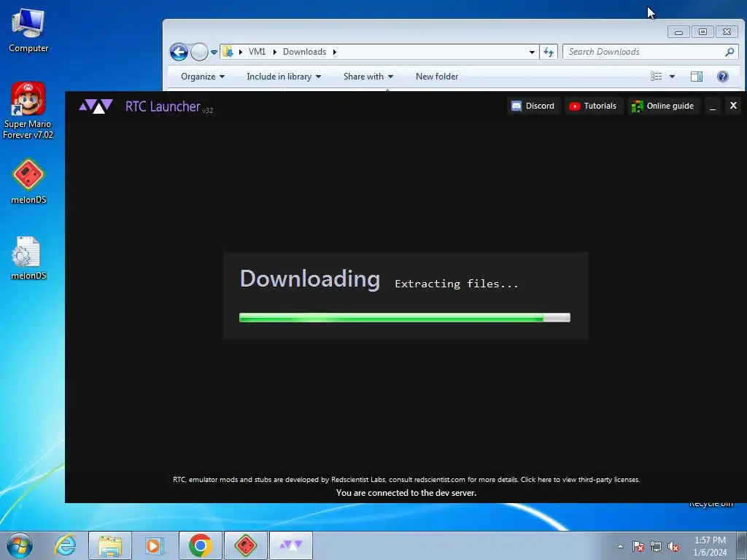Screen dimensions: 747x560
Task: Click the 'You are connected to the dev server' text
Action: [406, 493]
